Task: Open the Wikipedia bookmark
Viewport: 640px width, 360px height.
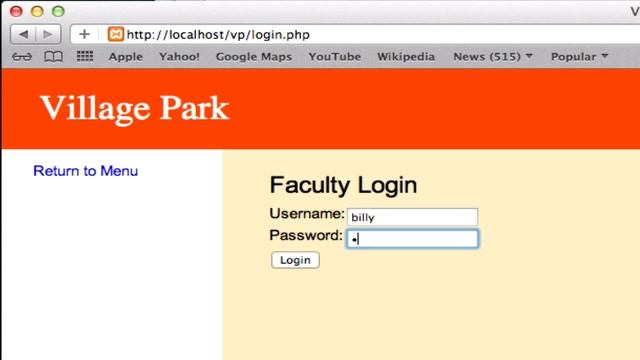Action: pos(406,57)
